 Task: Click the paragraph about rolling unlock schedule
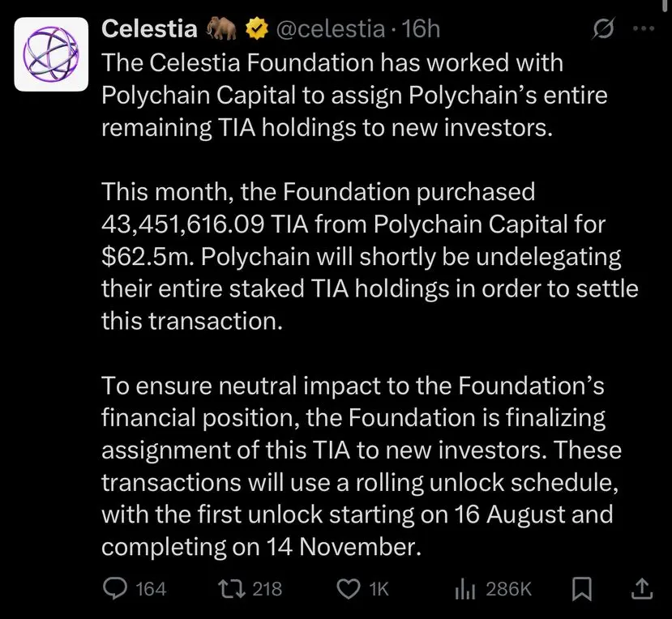(362, 466)
